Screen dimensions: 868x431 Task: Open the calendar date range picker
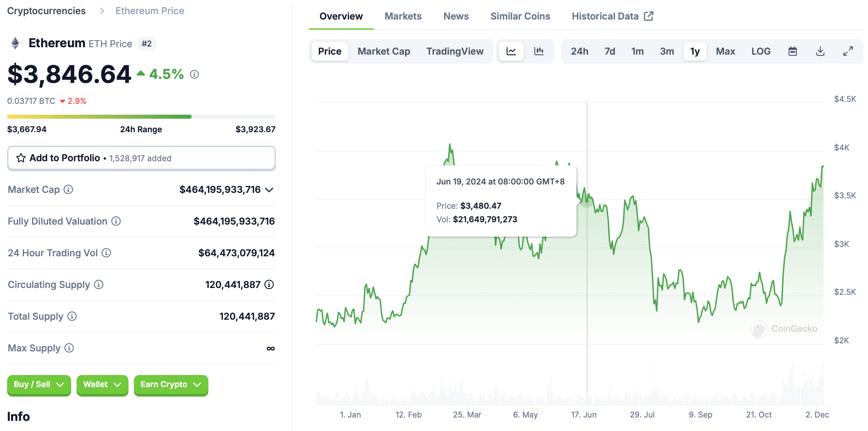792,51
